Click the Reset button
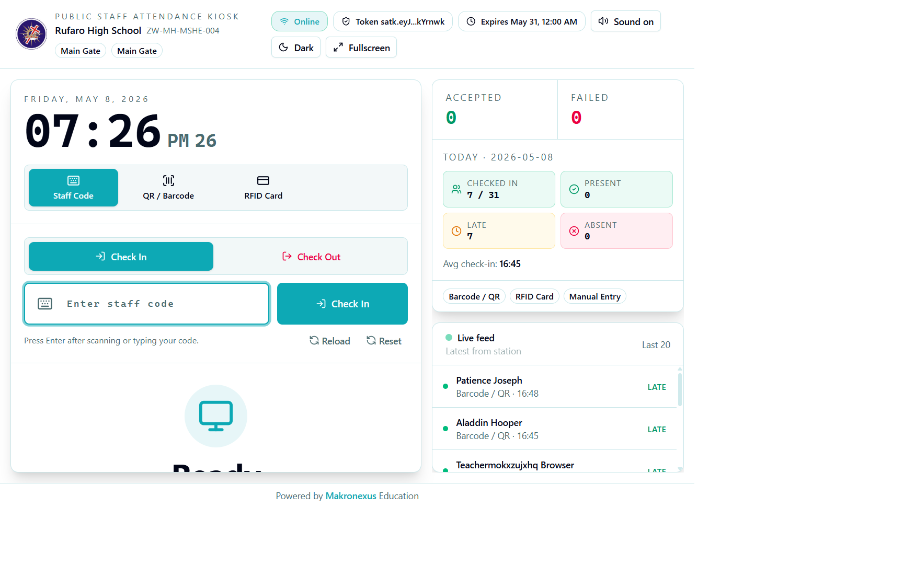The width and height of the screenshot is (915, 588). point(384,341)
